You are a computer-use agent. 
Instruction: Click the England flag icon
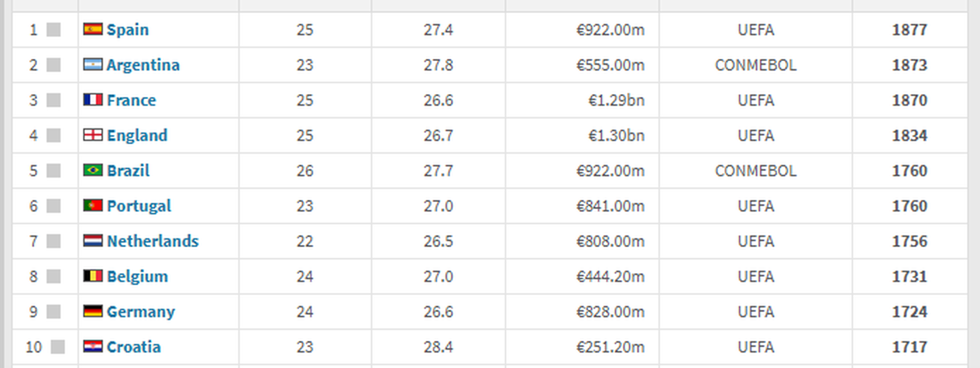coord(93,135)
